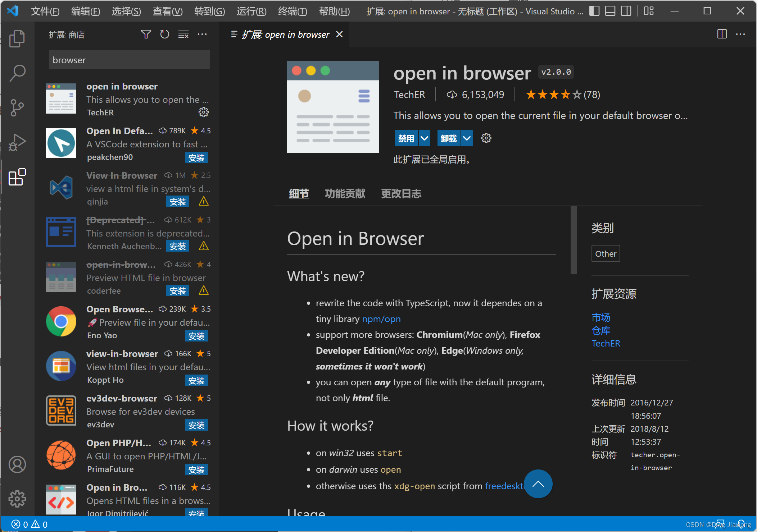Open the 市场 resource link
The image size is (757, 532).
click(601, 317)
